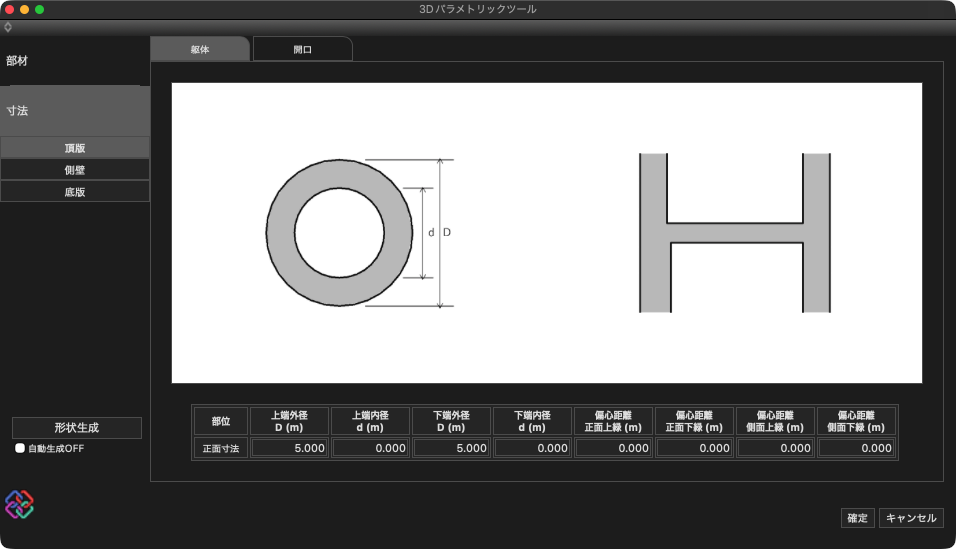Open the 開口 tab
The height and width of the screenshot is (549, 956).
coord(302,49)
